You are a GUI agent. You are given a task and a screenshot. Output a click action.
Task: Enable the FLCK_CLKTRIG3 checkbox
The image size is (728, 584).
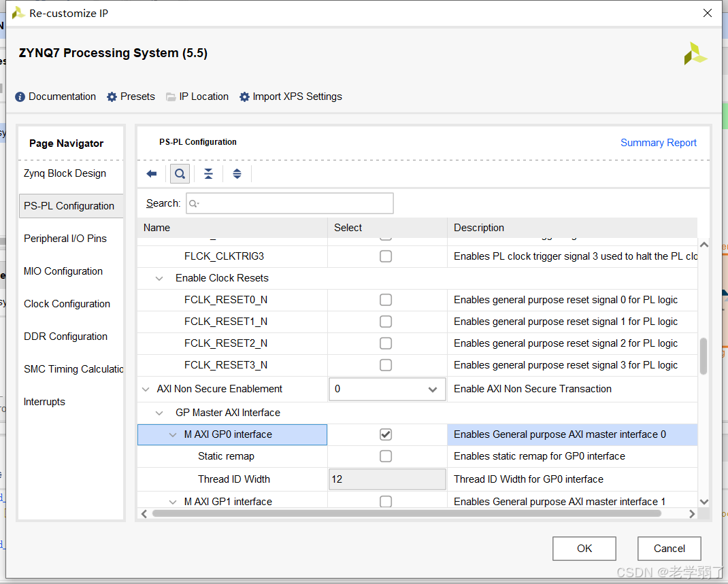pyautogui.click(x=385, y=256)
